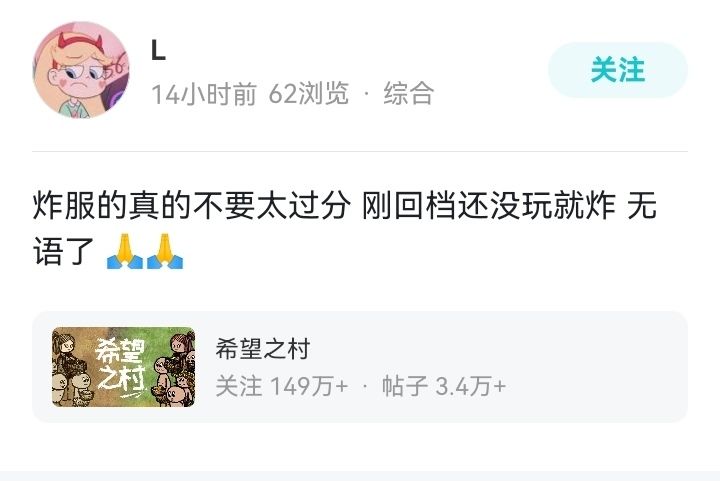Viewport: 720px width, 481px height.
Task: Tap the second praying hands emoji
Action: pos(165,252)
